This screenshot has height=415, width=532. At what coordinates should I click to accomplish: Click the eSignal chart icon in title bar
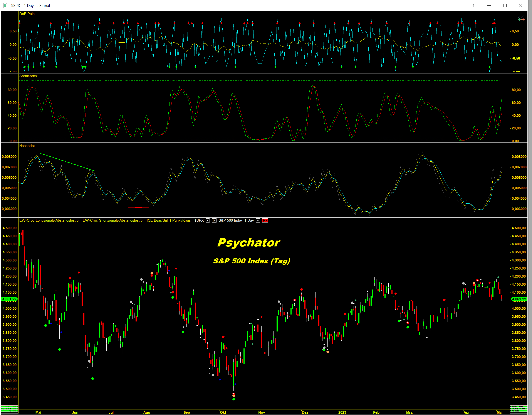coord(5,5)
